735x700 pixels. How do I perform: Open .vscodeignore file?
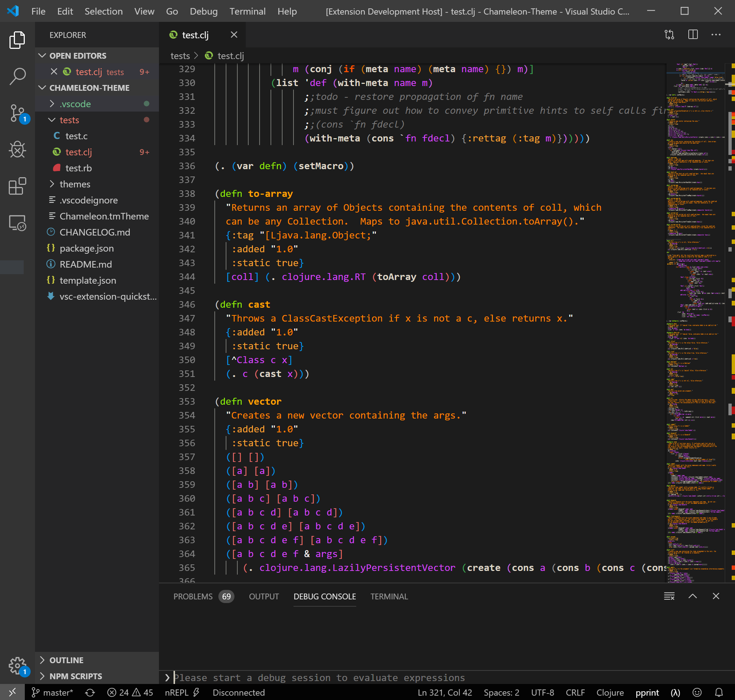97,200
